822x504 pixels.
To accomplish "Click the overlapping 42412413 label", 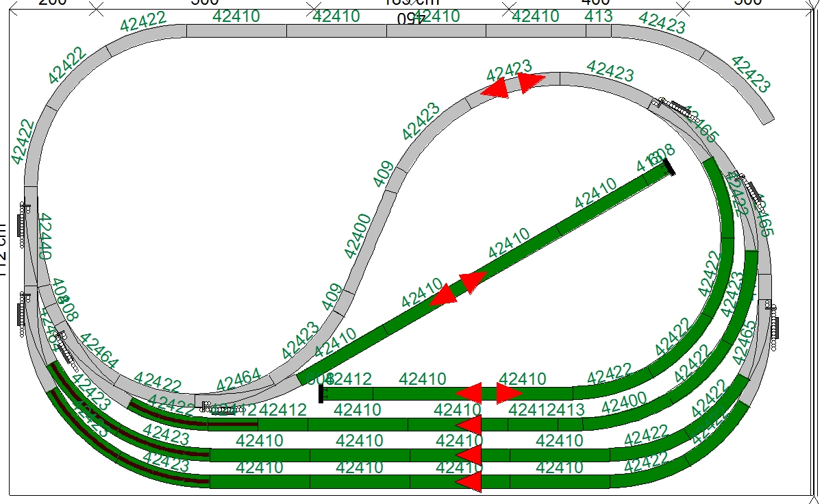I will [546, 410].
